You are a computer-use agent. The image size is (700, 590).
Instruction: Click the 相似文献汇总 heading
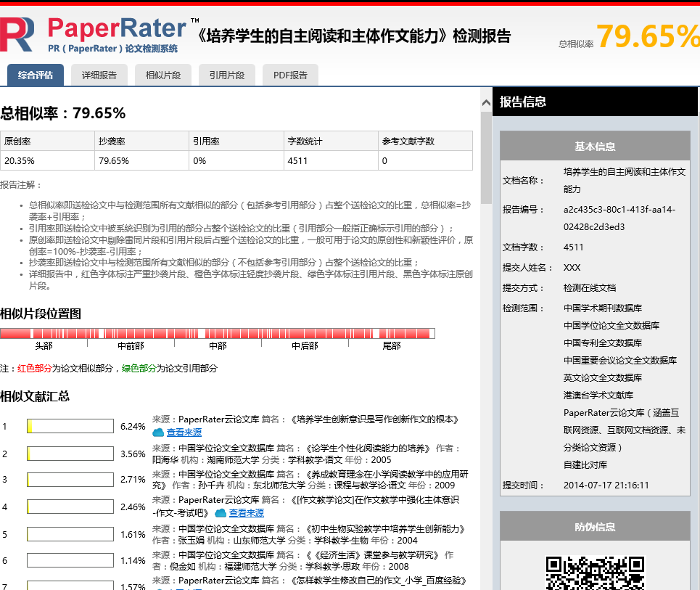click(35, 396)
